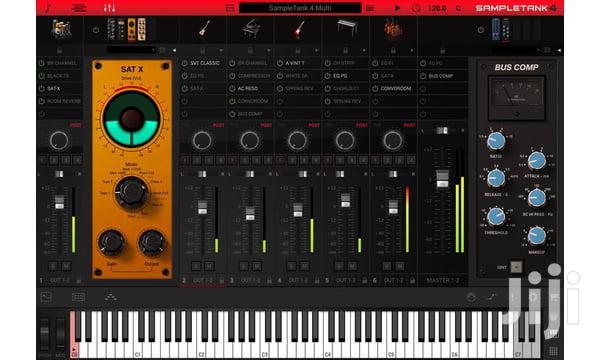Toggle power for CONVOROOM on channel 6
The width and height of the screenshot is (600, 360).
click(375, 88)
